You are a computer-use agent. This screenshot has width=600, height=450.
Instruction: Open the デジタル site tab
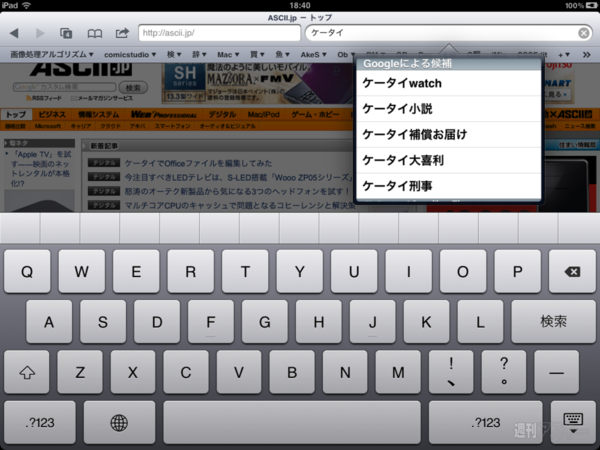point(222,114)
